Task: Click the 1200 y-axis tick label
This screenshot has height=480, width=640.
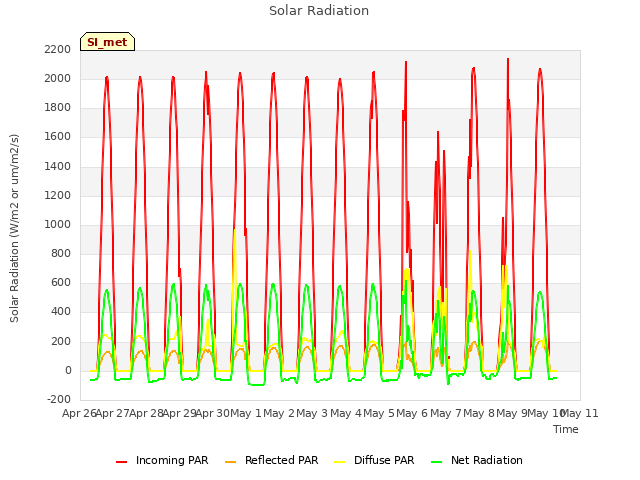Action: coord(58,196)
